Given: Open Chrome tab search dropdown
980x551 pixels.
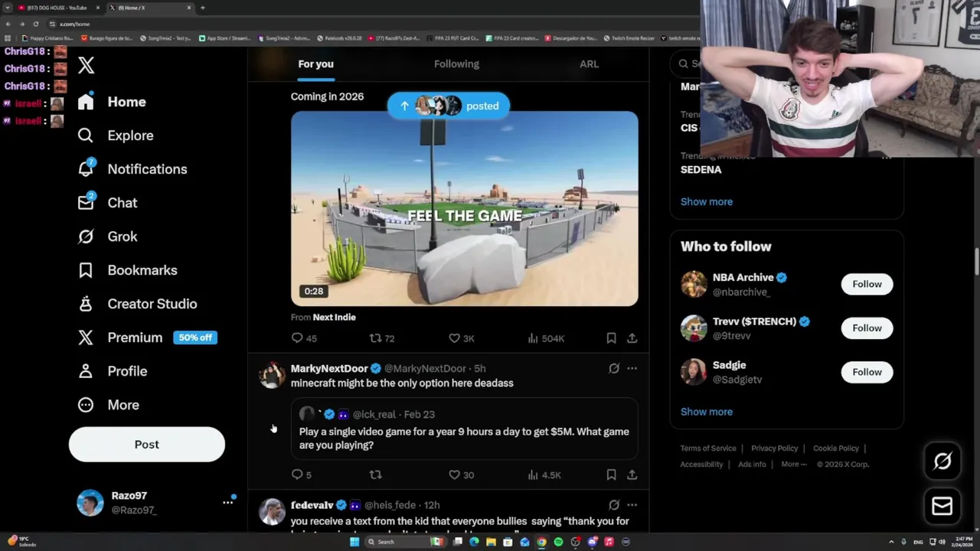Looking at the screenshot, I should point(8,8).
